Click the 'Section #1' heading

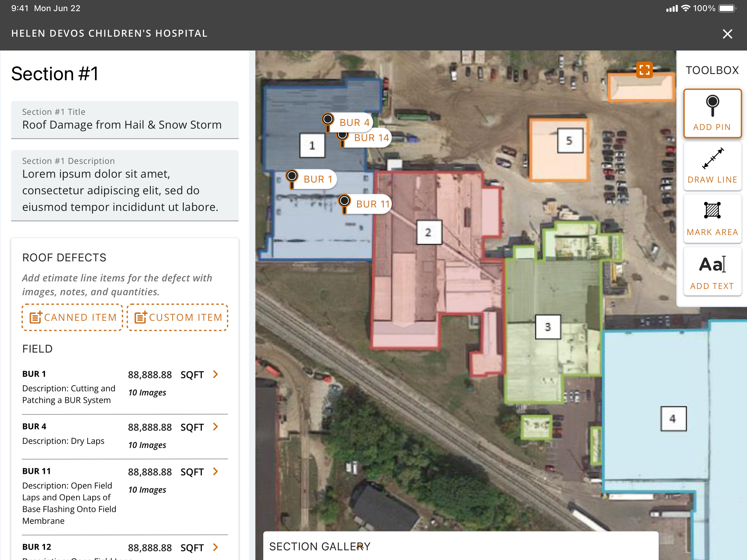click(x=55, y=74)
